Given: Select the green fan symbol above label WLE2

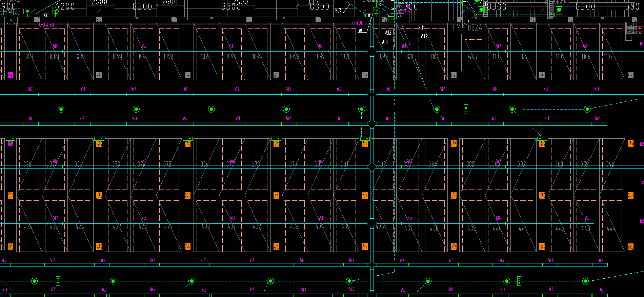Looking at the screenshot, I should 391,19.
